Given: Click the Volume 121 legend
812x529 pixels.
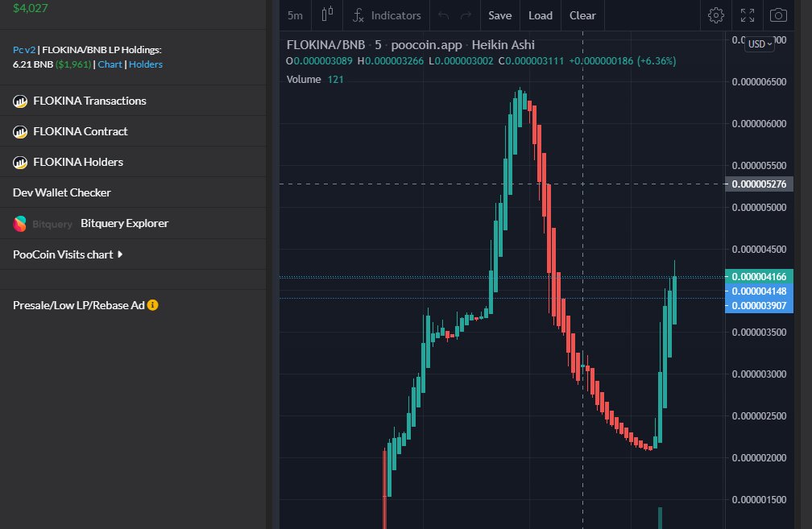Looking at the screenshot, I should [x=315, y=79].
